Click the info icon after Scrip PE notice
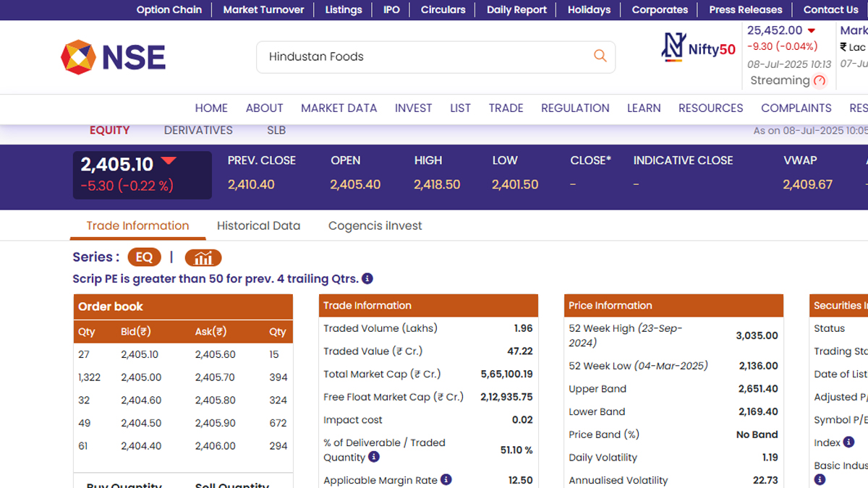 (x=367, y=278)
